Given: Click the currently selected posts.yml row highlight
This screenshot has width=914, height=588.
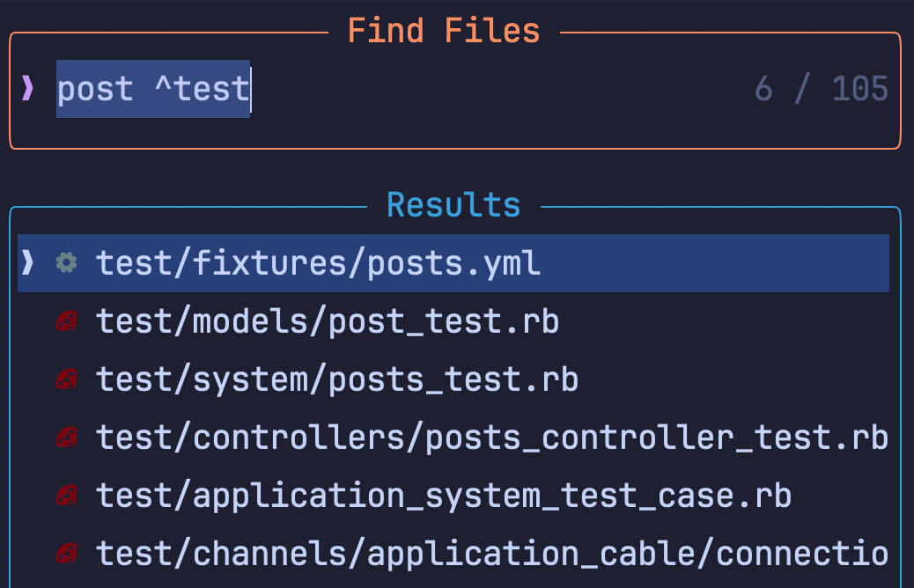Looking at the screenshot, I should 458,262.
